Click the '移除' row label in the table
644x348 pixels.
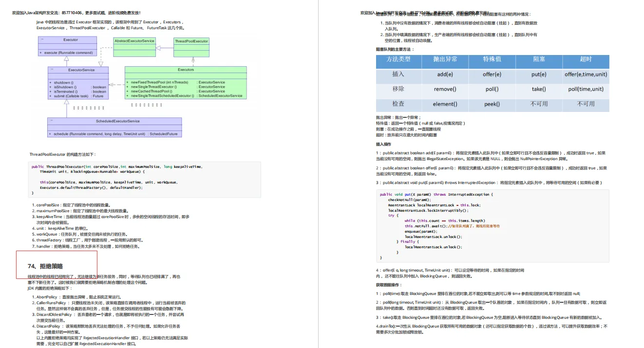tap(398, 89)
